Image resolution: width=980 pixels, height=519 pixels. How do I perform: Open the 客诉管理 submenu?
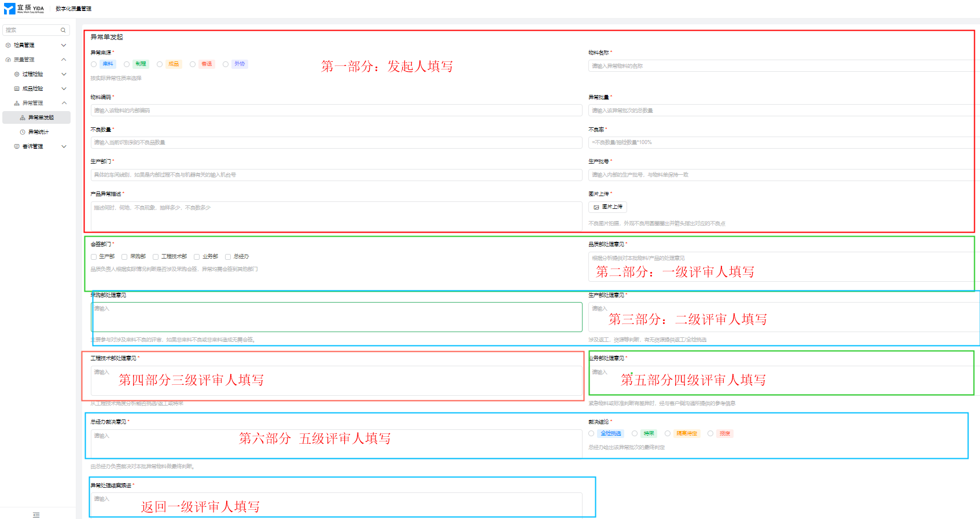[36, 146]
